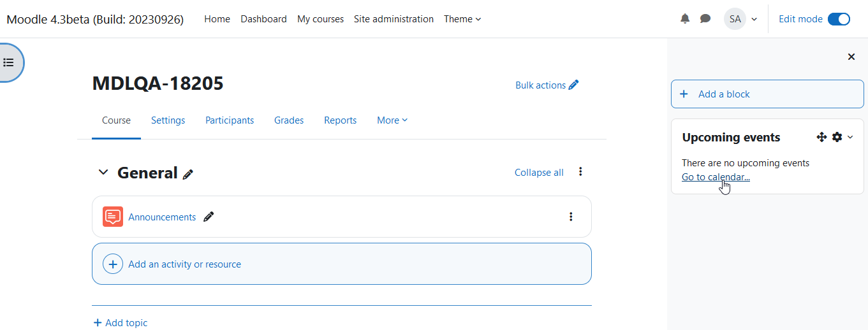
Task: Open the SA user menu dropdown
Action: pyautogui.click(x=740, y=19)
